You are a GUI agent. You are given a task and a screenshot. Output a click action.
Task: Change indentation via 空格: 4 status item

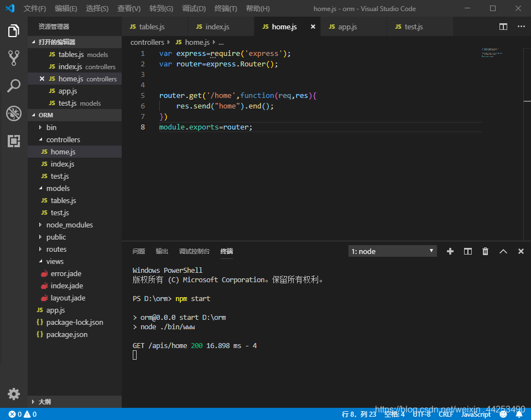tap(394, 414)
